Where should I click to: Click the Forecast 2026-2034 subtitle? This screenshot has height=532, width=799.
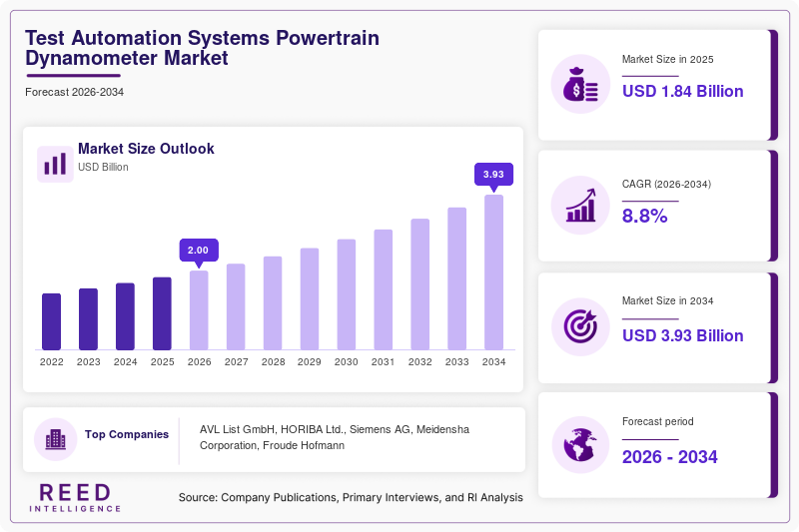[74, 92]
